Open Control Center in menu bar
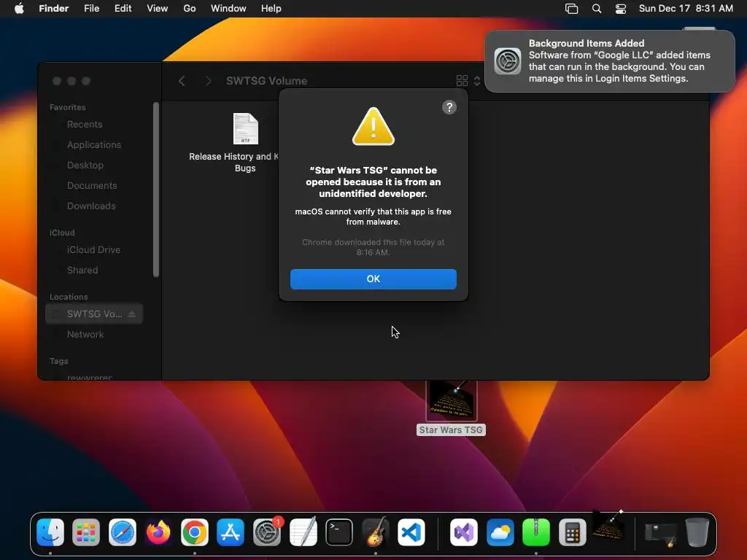 coord(621,9)
